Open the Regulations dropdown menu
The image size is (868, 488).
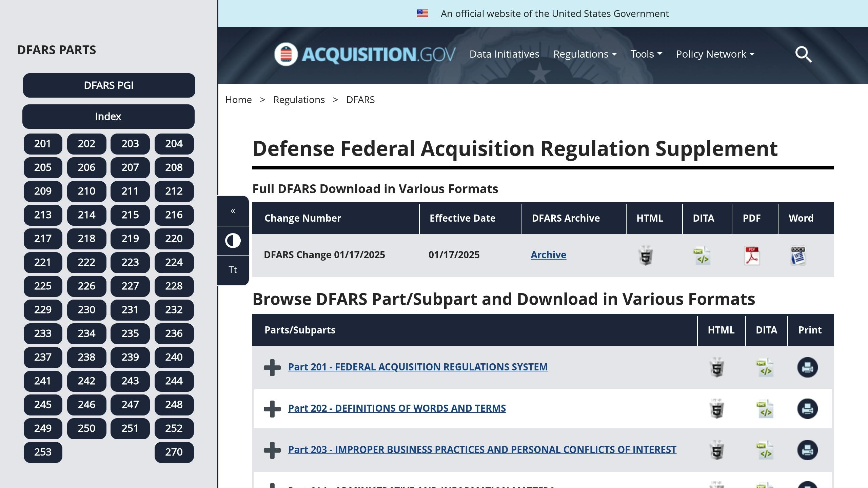(585, 54)
